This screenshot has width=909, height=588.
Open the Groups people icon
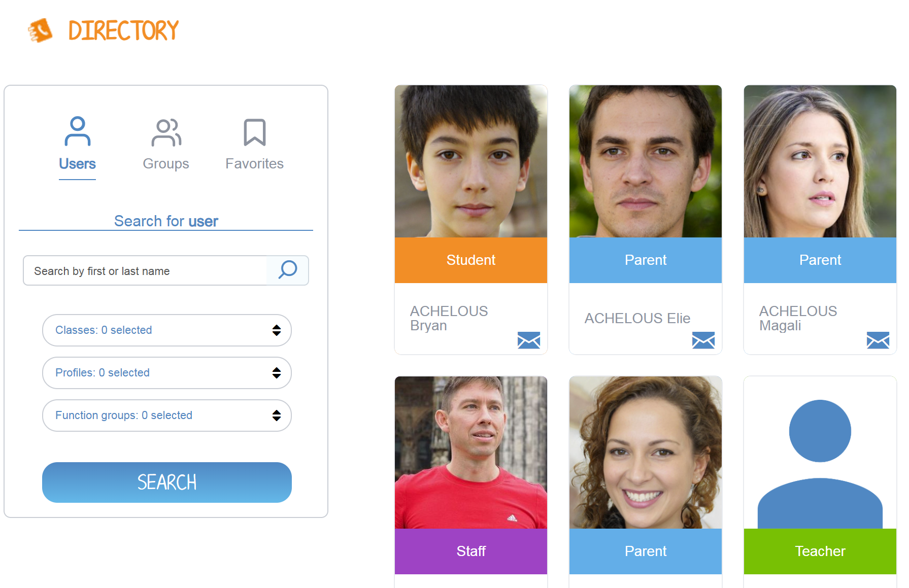(166, 132)
